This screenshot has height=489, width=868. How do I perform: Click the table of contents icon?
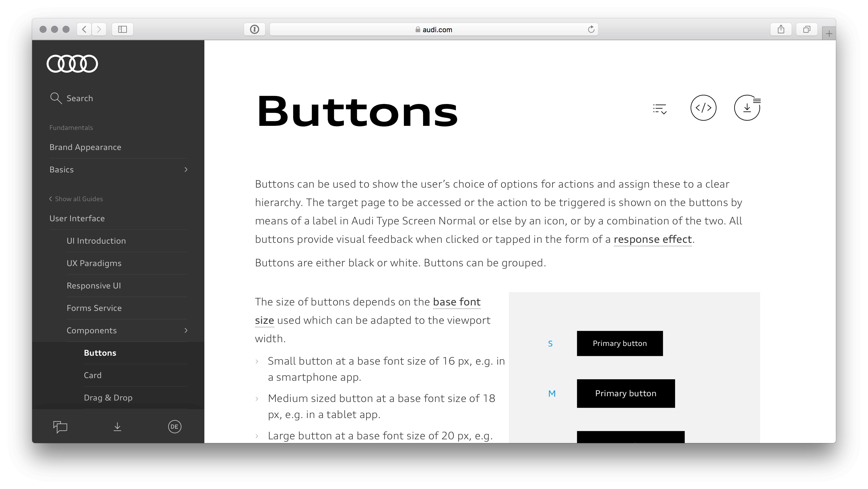(660, 108)
